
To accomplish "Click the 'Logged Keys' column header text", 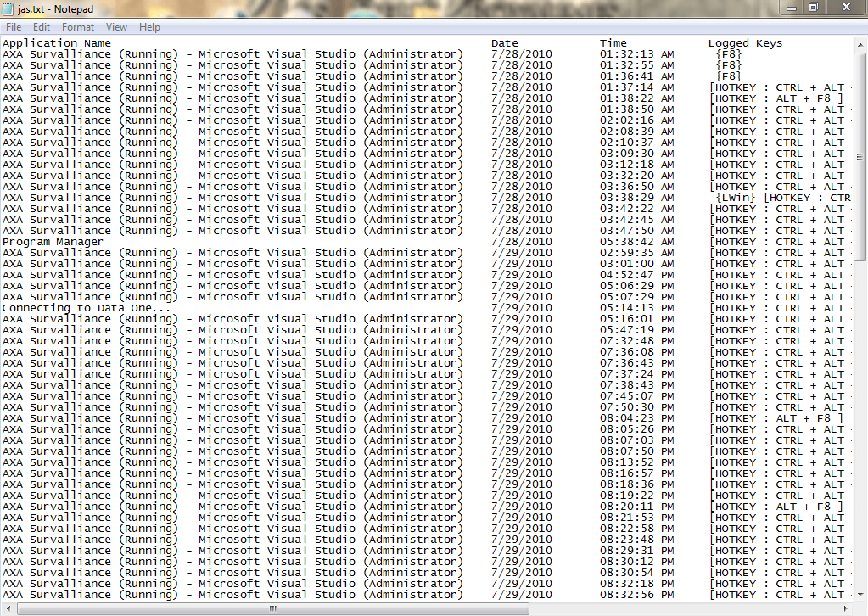I will pos(745,43).
